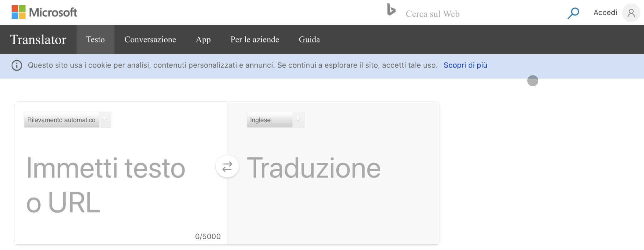The image size is (644, 250).
Task: Click the 0/5000 character counter
Action: (x=208, y=236)
